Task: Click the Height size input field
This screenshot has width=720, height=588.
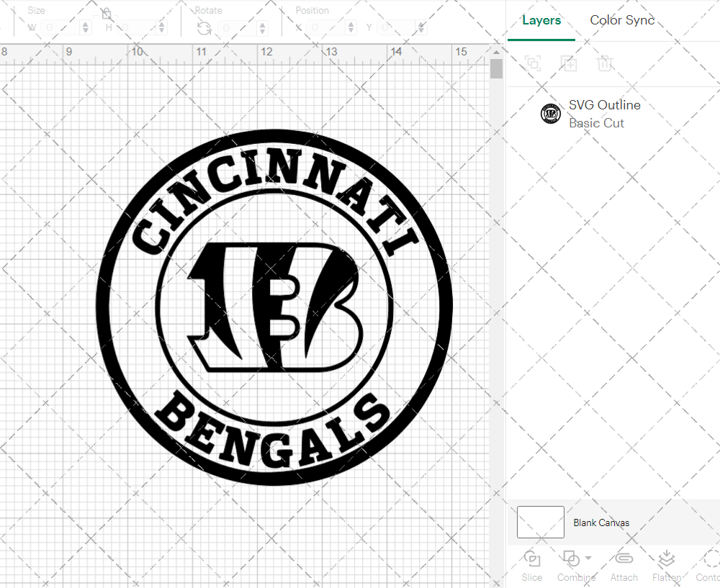Action: pyautogui.click(x=137, y=27)
